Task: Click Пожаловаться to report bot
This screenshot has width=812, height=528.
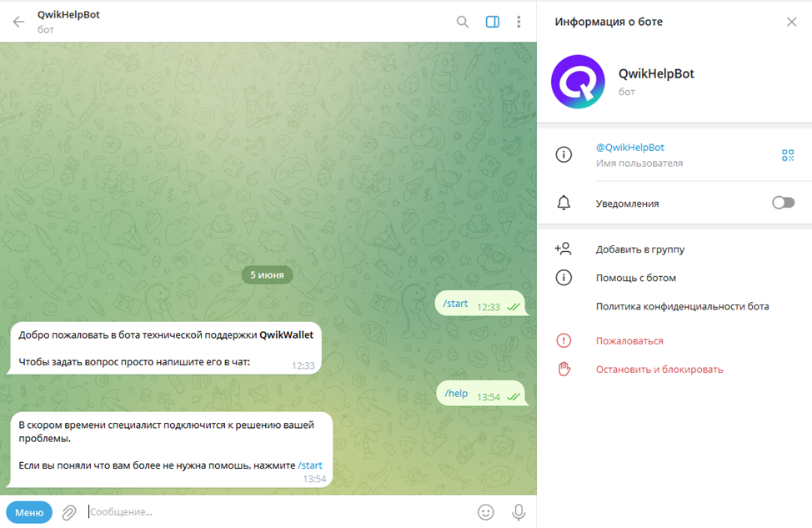Action: (629, 341)
